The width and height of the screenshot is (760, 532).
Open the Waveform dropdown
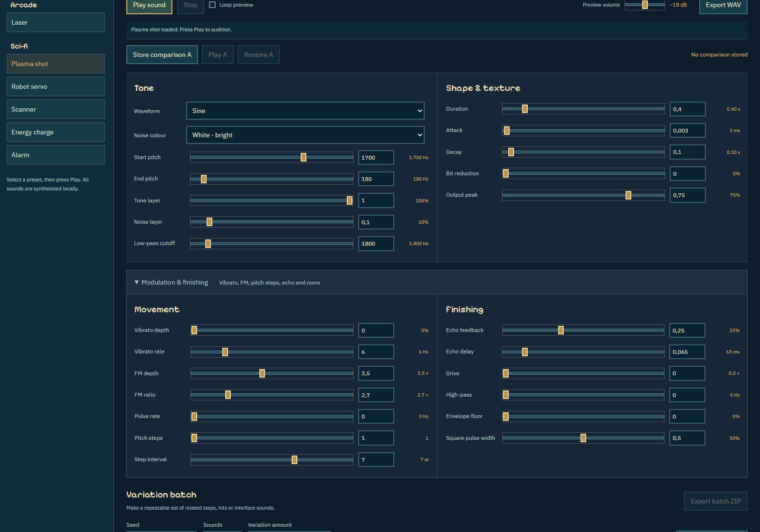coord(305,111)
